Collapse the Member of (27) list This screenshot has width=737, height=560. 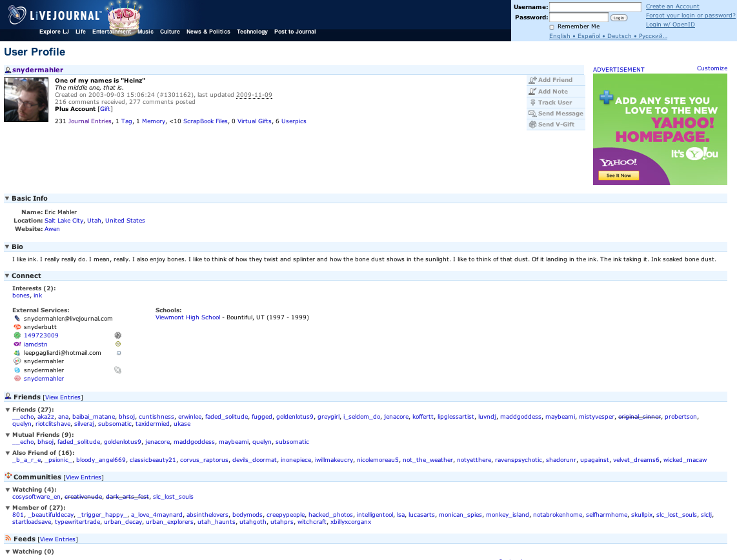pyautogui.click(x=8, y=508)
